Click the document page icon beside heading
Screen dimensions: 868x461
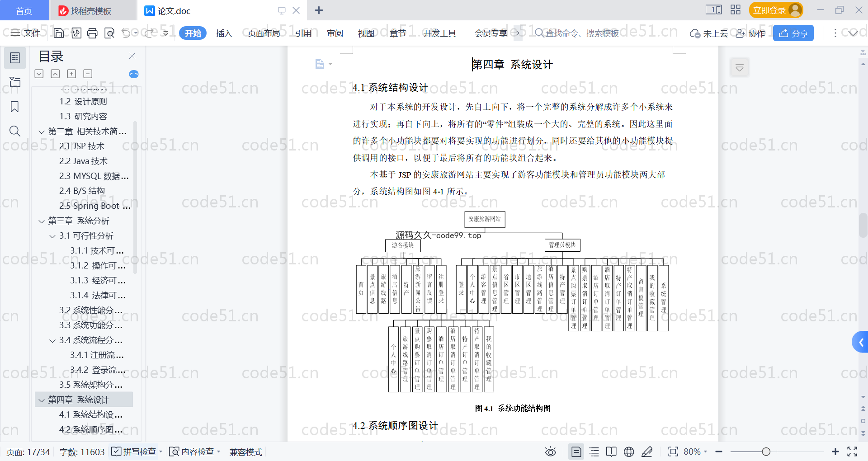[320, 64]
